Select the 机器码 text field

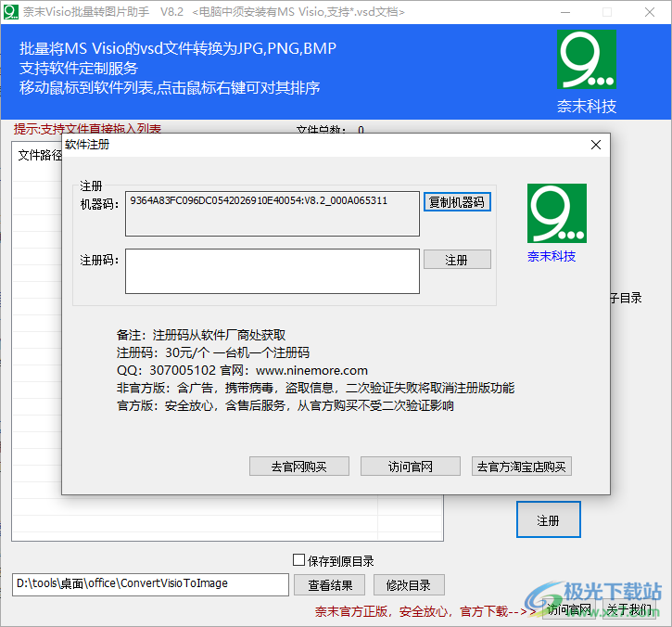pos(273,213)
